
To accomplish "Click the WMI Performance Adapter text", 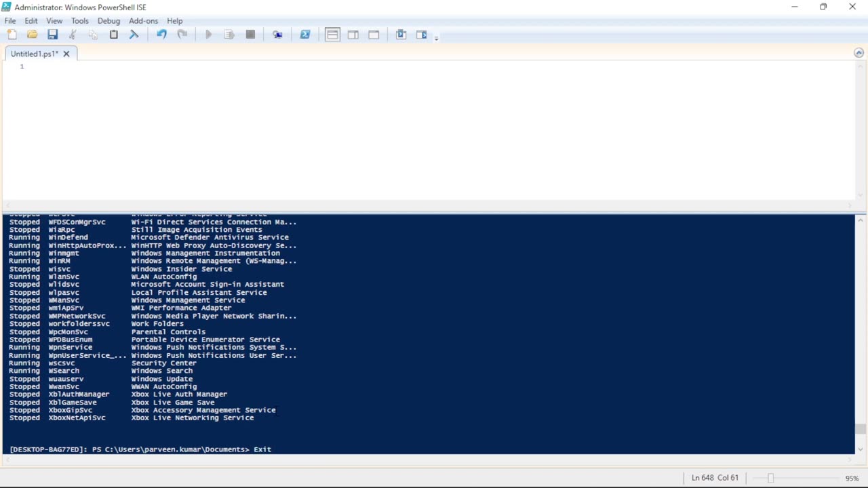I will 182,308.
